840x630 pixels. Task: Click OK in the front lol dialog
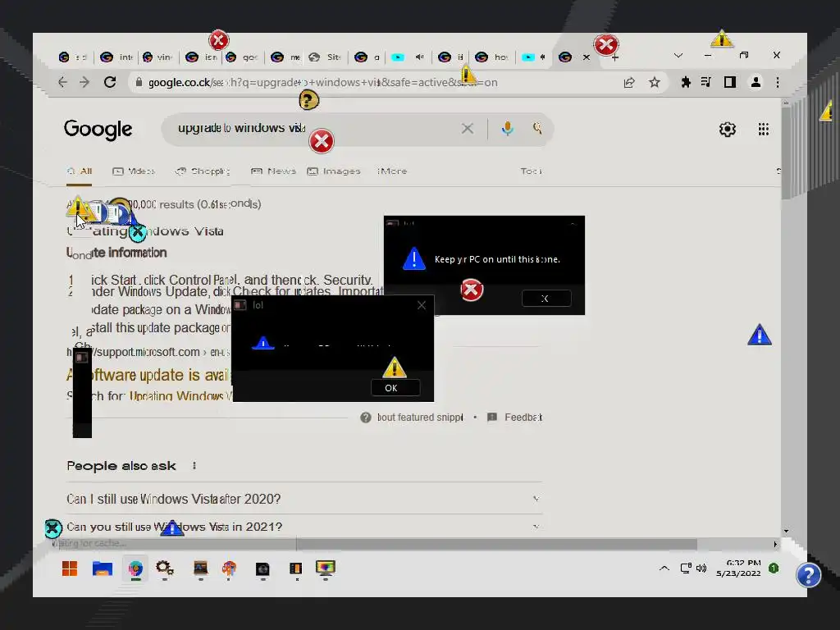395,388
